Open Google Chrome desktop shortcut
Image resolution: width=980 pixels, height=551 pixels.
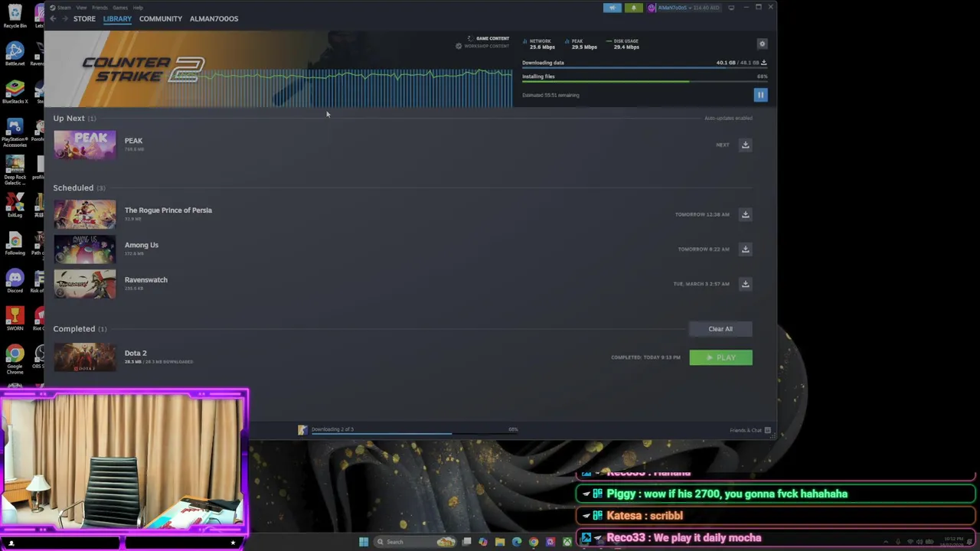click(15, 358)
